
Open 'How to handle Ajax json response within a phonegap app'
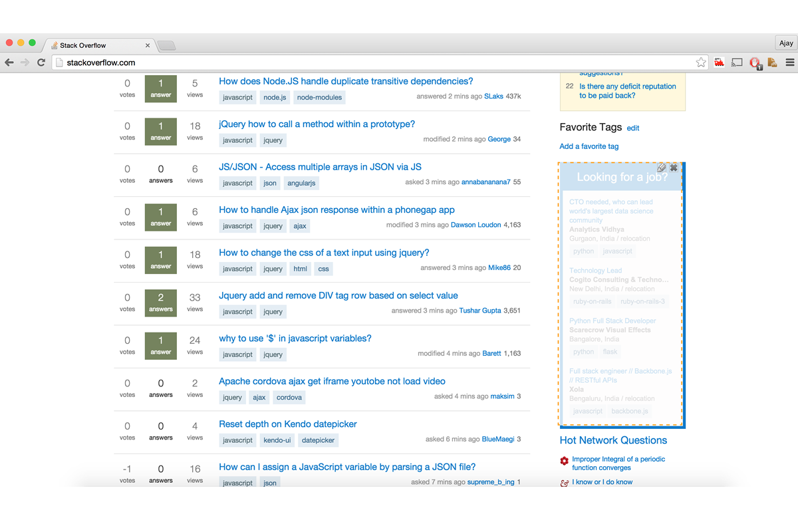click(336, 210)
